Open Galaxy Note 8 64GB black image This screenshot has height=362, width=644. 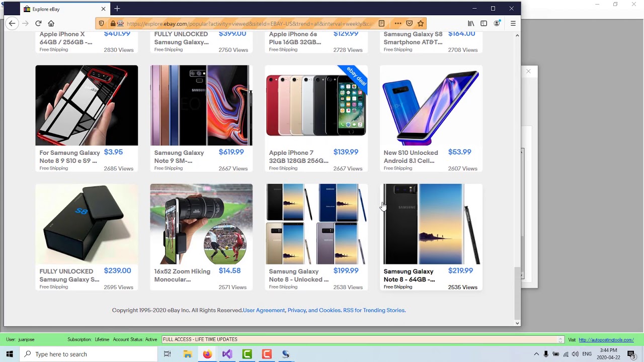pos(431,224)
